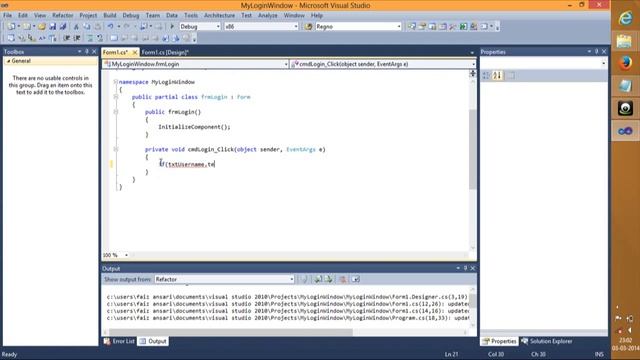Click the Alphabetical sort icon in Properties
Viewport: 640px width, 360px height.
point(497,76)
